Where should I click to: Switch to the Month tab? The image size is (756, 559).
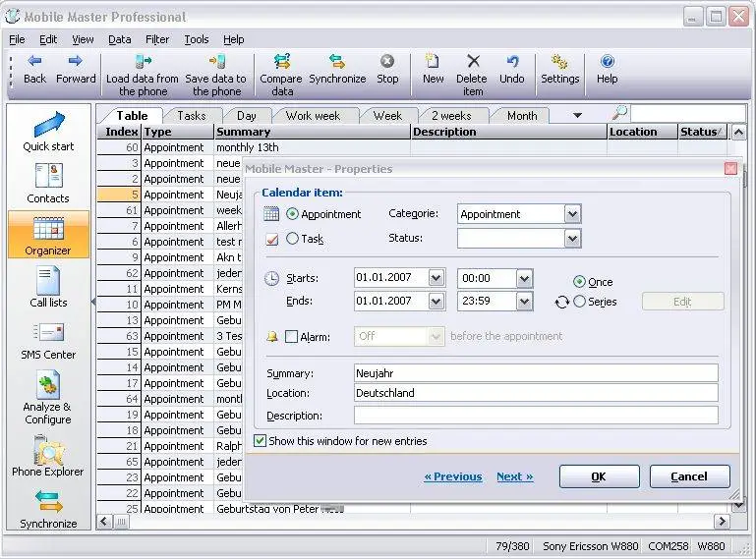pyautogui.click(x=522, y=116)
